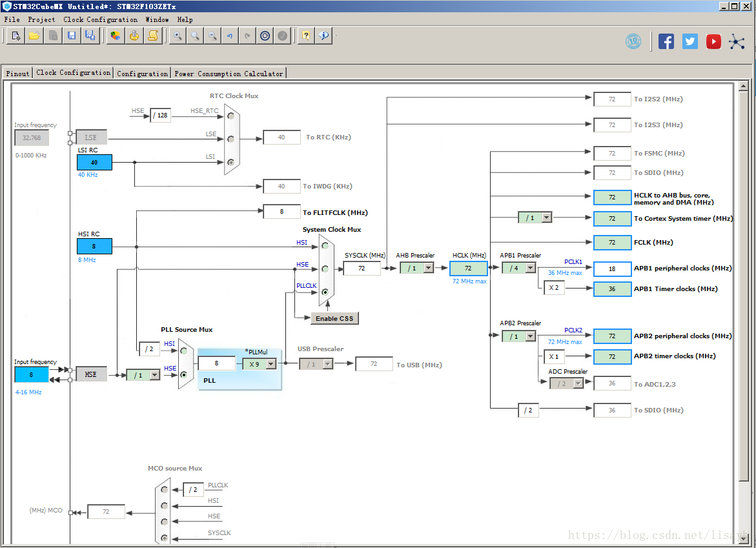Select PLLCLK/2 in the MCO source Mux

pyautogui.click(x=165, y=490)
